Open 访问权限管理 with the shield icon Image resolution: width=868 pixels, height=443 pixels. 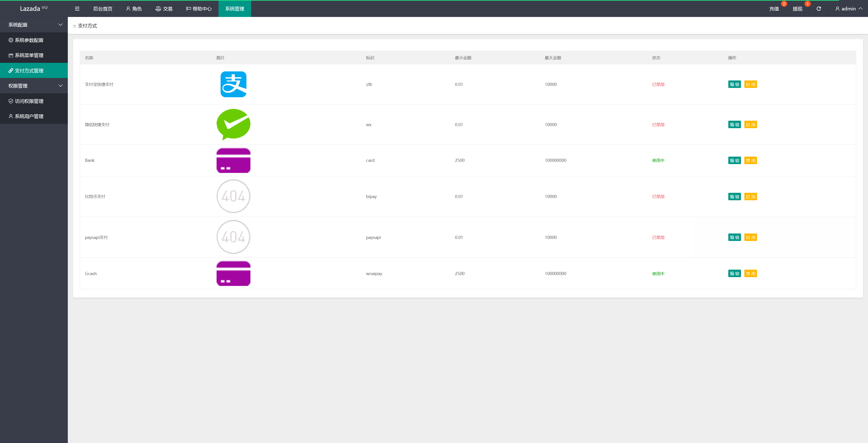click(x=29, y=101)
